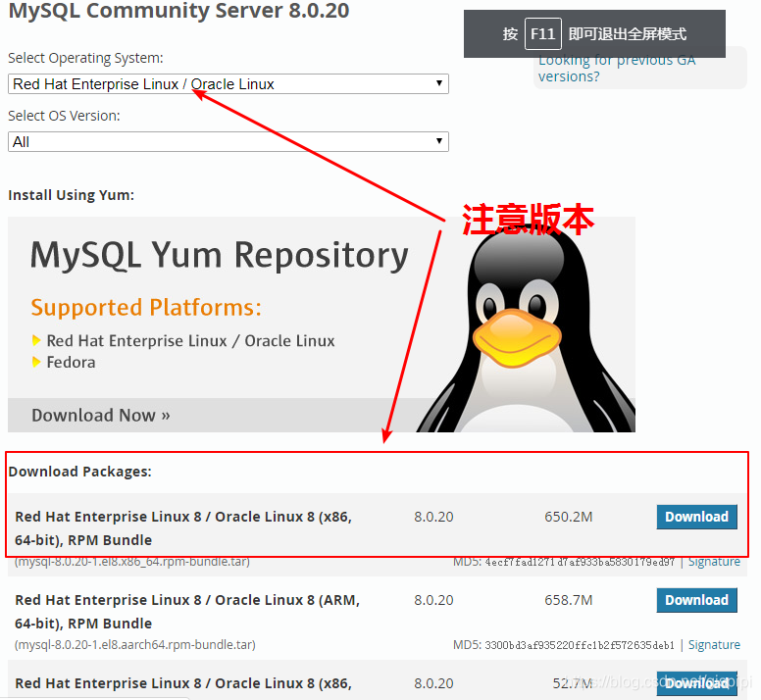Click 'Download Now »' in the Yum banner

tap(101, 416)
